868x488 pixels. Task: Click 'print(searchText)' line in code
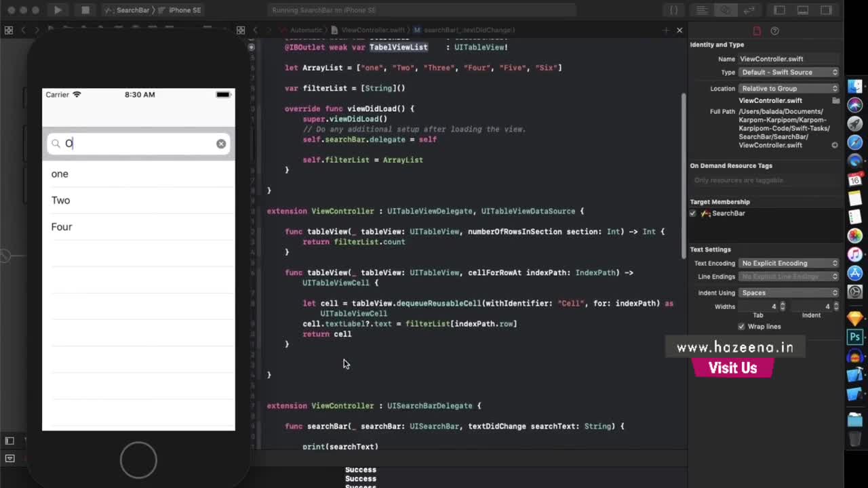coord(340,446)
